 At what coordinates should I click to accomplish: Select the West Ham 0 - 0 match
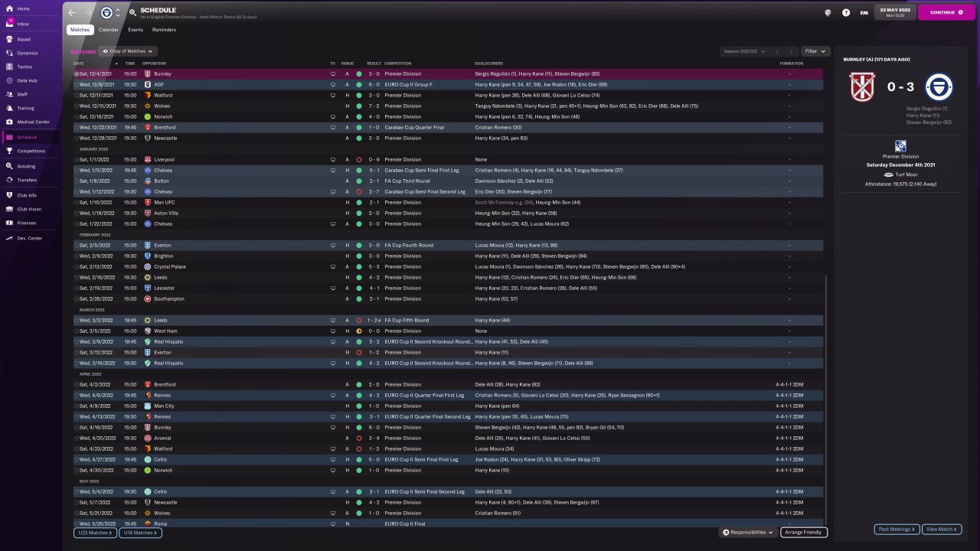pos(448,331)
